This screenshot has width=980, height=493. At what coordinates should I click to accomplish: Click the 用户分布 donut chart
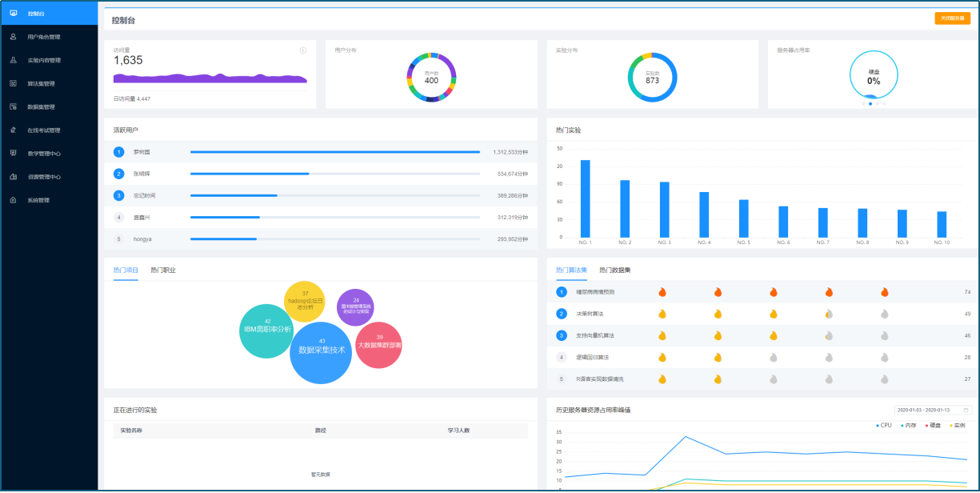click(431, 78)
